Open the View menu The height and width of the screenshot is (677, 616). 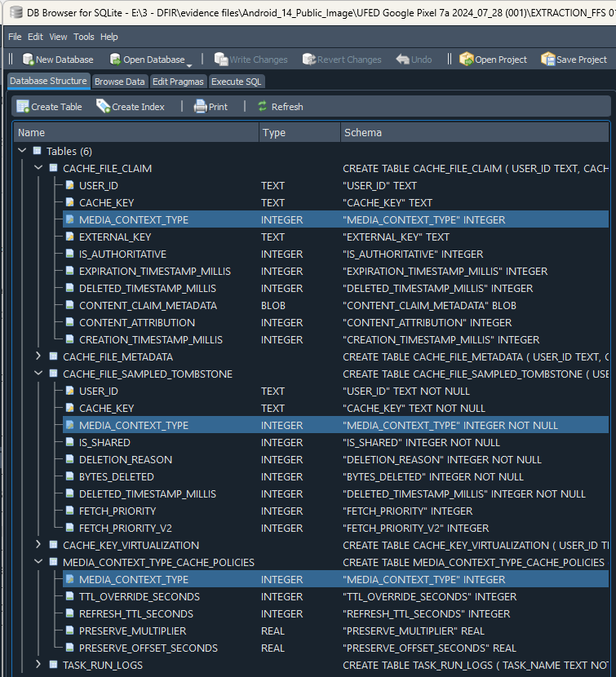tap(58, 37)
